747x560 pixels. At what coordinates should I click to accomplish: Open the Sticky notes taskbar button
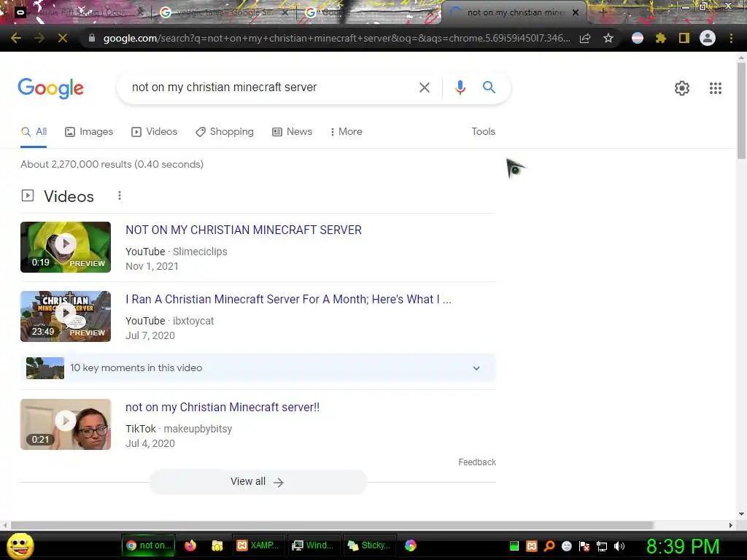click(x=369, y=545)
